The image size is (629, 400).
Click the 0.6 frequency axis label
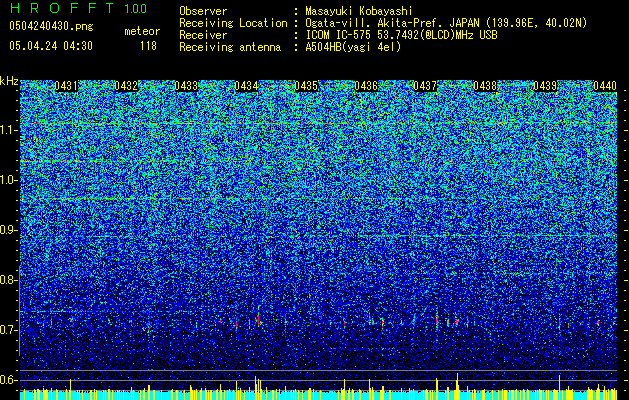(9, 380)
